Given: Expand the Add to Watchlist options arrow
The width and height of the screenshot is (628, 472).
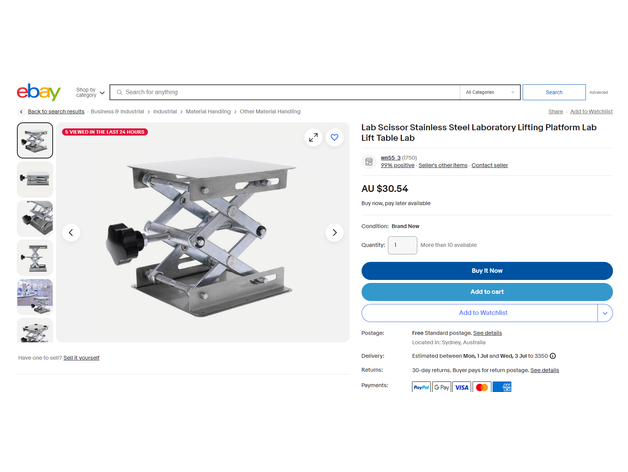Looking at the screenshot, I should [604, 313].
